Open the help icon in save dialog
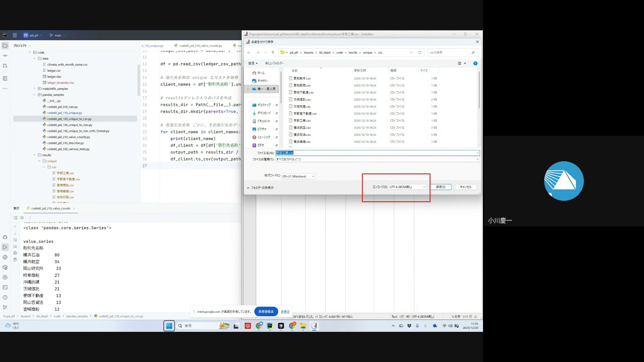Image resolution: width=644 pixels, height=362 pixels. (475, 63)
